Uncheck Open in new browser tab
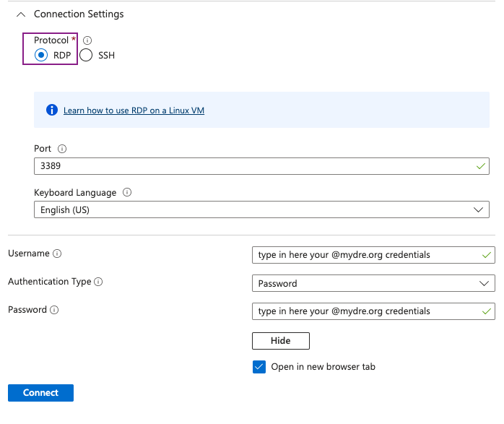This screenshot has height=424, width=504. (x=260, y=367)
